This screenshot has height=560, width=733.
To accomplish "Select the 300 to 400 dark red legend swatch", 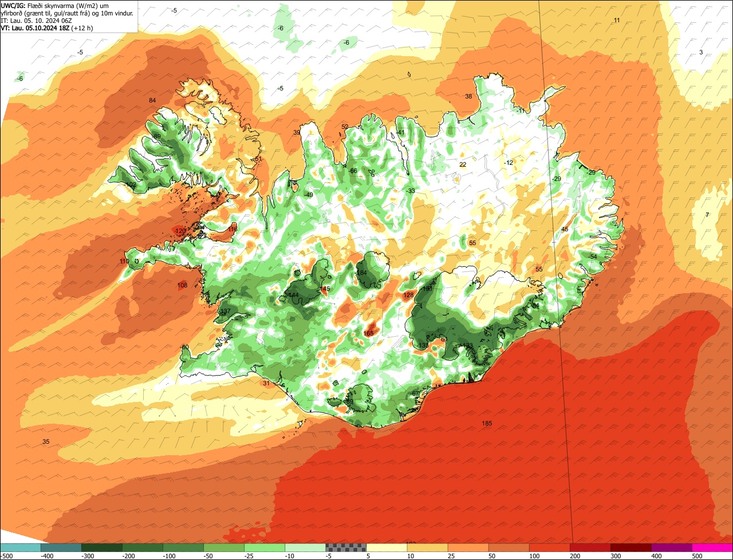I will point(631,547).
